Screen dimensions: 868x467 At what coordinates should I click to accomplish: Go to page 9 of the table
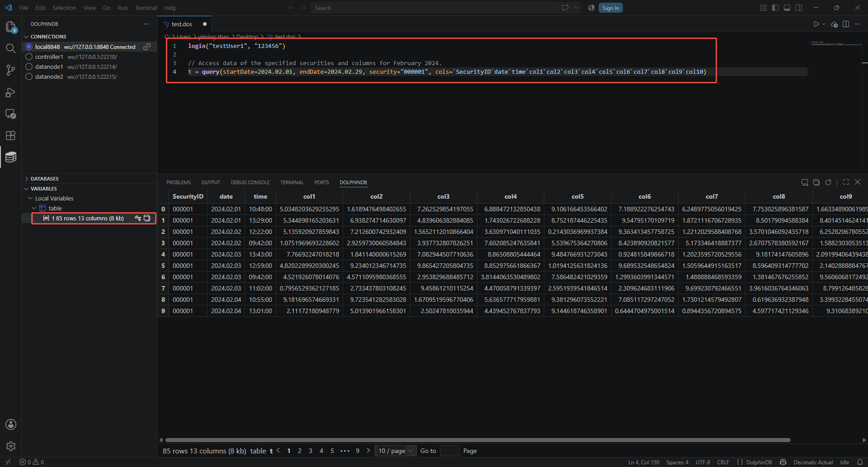(358, 451)
